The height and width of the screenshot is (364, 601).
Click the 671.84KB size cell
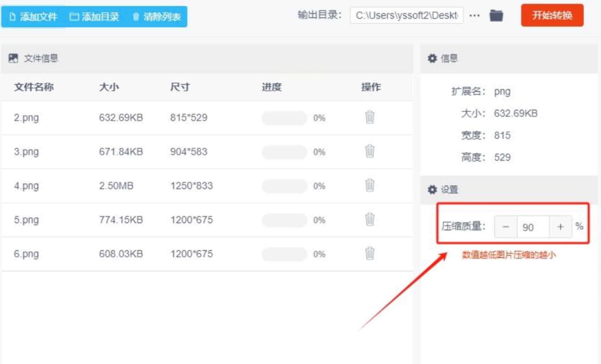click(121, 152)
